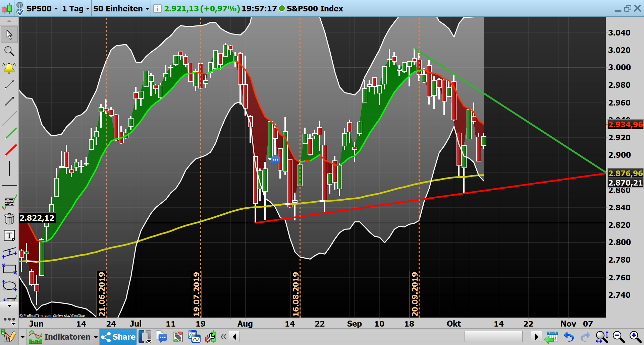Open the bracket layout icon in bottom bar
Viewport: 644px width, 345px height.
pyautogui.click(x=145, y=337)
